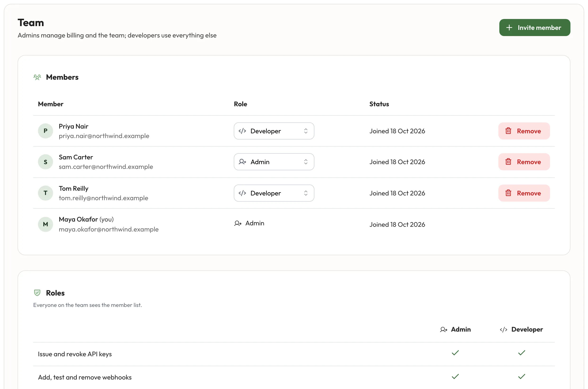Click the email tom.reilly@northwind.example
The width and height of the screenshot is (588, 389).
(103, 198)
